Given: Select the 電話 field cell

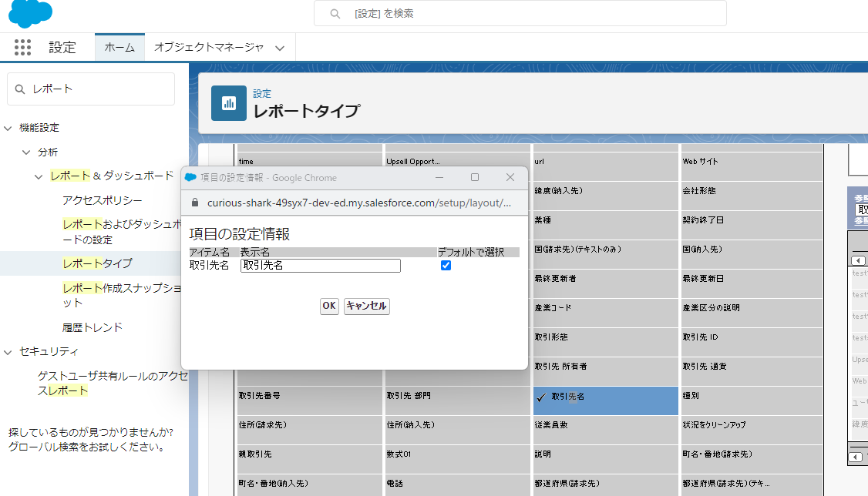Looking at the screenshot, I should tap(457, 485).
